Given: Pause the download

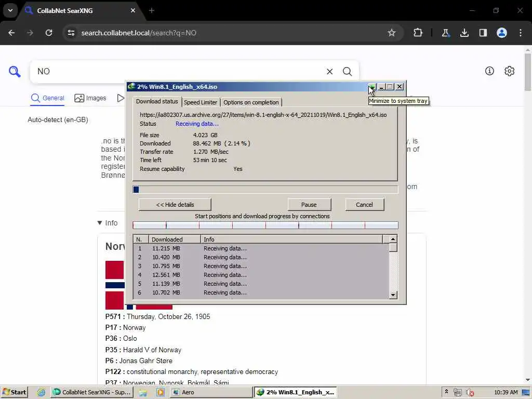Looking at the screenshot, I should [x=309, y=205].
